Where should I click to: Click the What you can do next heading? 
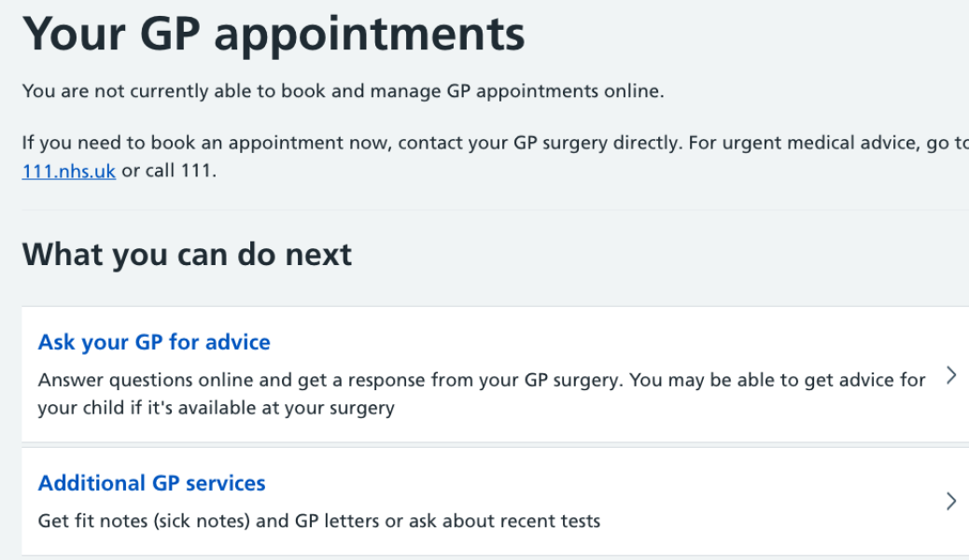[187, 254]
